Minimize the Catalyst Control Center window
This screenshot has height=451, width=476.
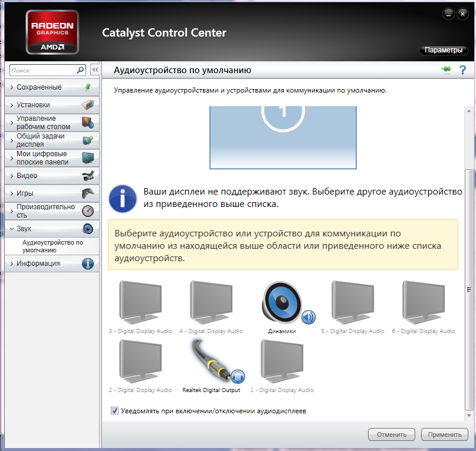coord(448,14)
